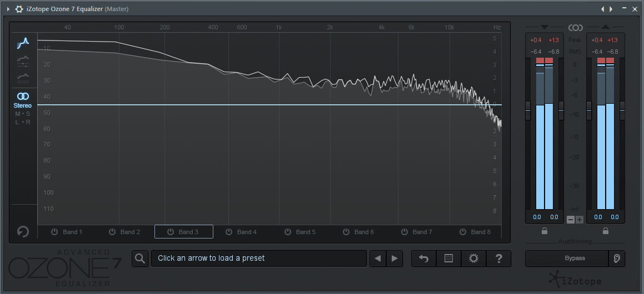Viewport: 644px width, 294px height.
Task: Reset the equalizer with circular arrow icon
Action: point(23,232)
